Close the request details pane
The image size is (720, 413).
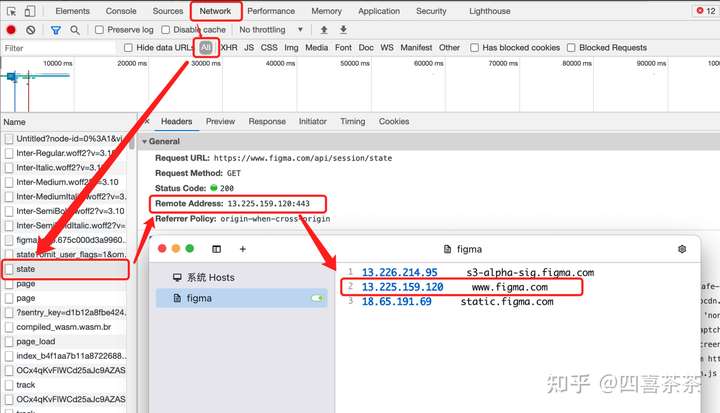(147, 121)
